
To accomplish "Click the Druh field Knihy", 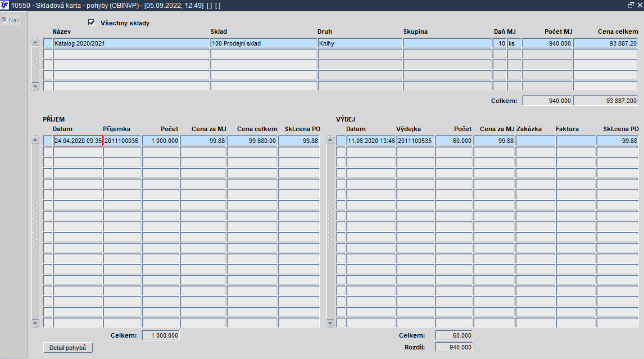I will click(360, 43).
